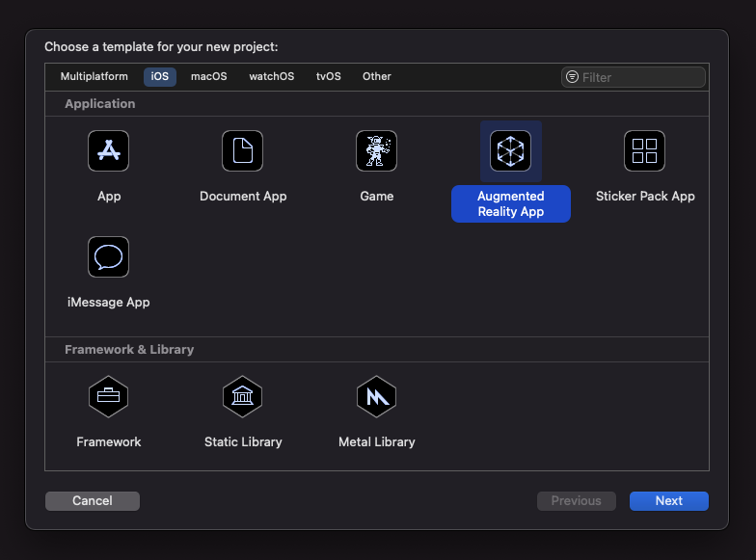Screen dimensions: 756x560
Task: Select the Metal Library template icon
Action: pyautogui.click(x=376, y=396)
